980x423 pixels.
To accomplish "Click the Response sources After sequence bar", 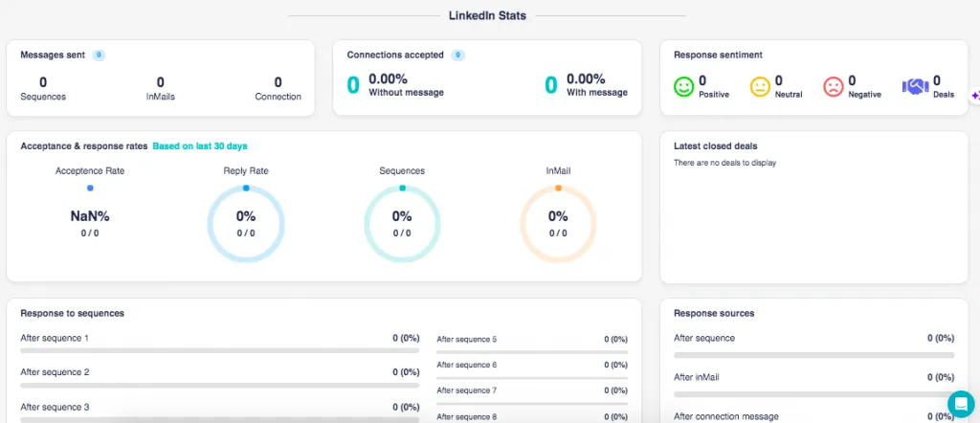I will point(813,355).
